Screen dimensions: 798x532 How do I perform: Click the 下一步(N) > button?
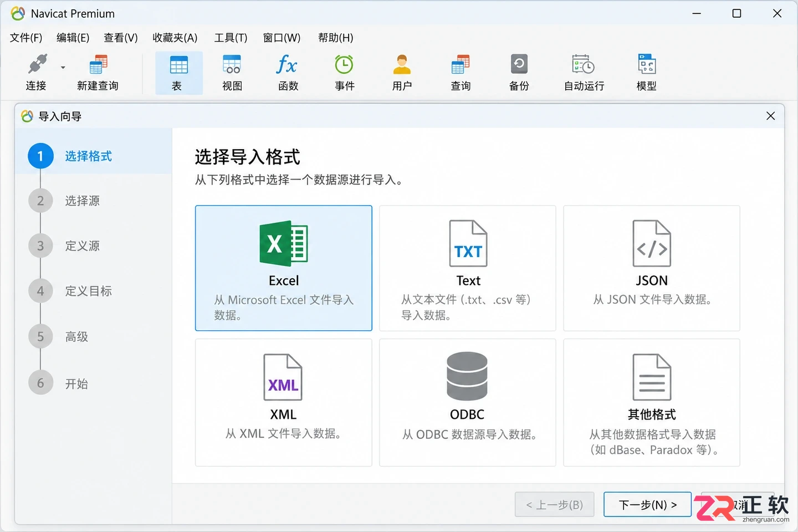647,504
